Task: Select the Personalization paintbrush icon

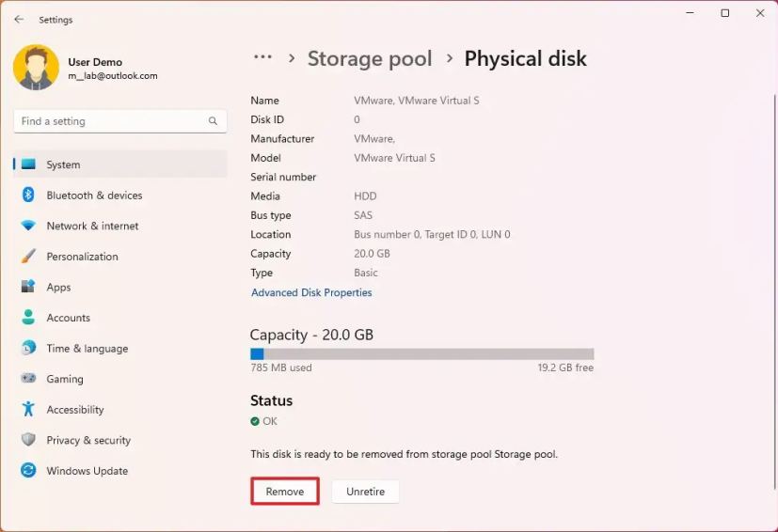Action: 28,257
